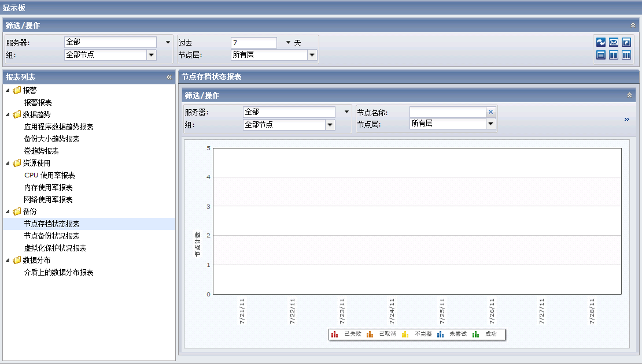Open the report's 节点层 dropdown
The image size is (642, 364).
[490, 124]
